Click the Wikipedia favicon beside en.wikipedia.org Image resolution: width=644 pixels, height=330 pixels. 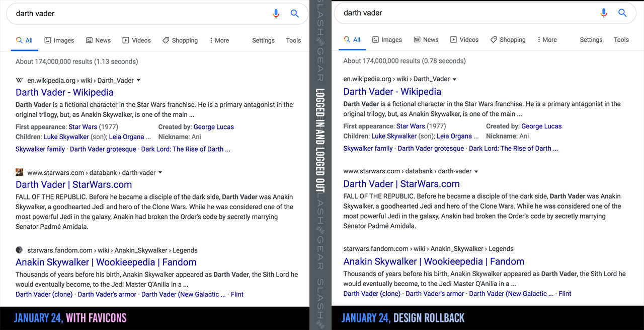pos(20,80)
